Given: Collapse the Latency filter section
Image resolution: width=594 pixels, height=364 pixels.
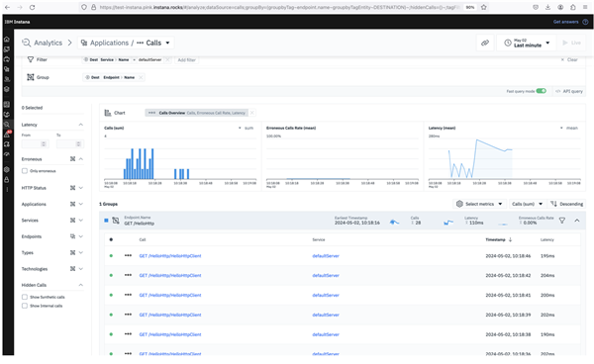Looking at the screenshot, I should 81,125.
